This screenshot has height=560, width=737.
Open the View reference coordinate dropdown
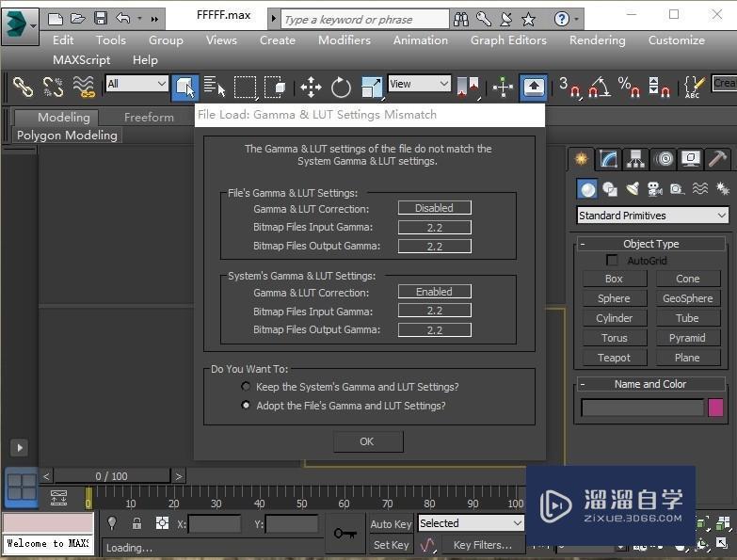[419, 84]
